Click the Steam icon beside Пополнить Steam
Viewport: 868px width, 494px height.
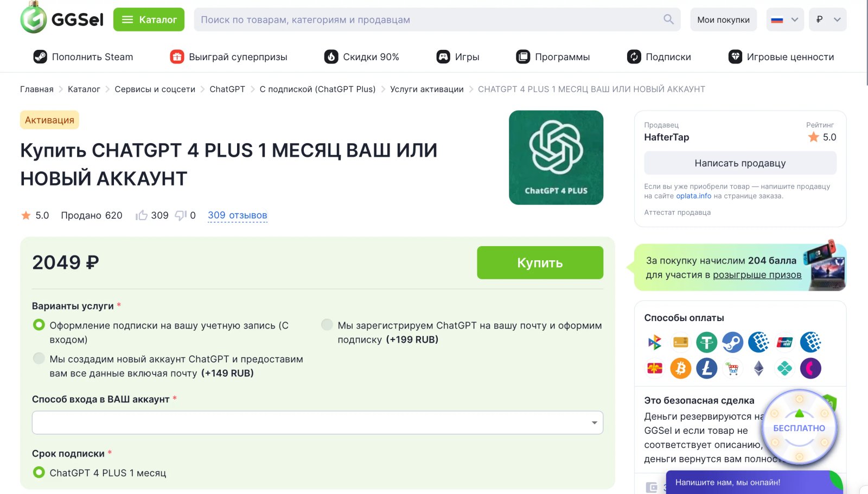(40, 57)
